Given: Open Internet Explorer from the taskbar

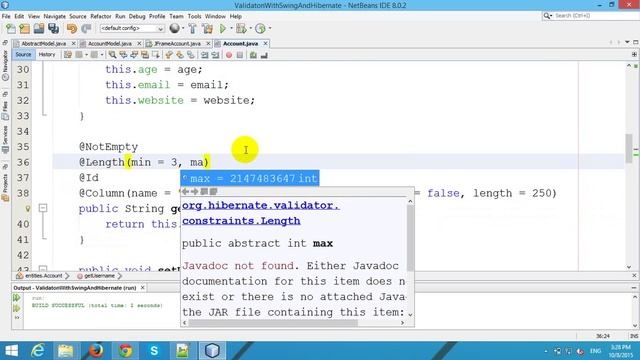Looking at the screenshot, I should click(38, 351).
